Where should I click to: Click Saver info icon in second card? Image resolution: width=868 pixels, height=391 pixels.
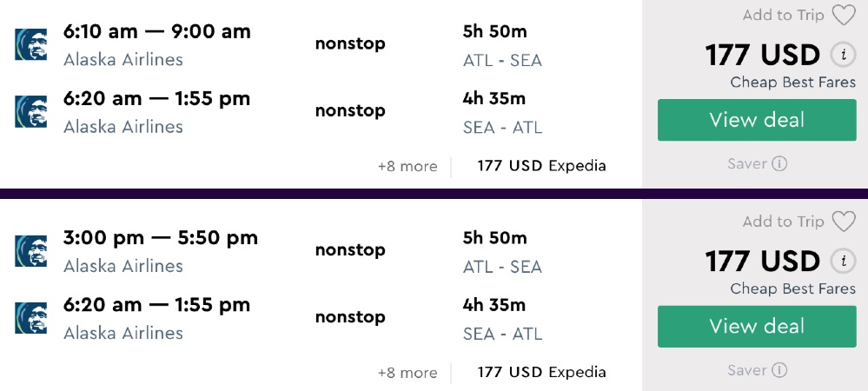click(x=779, y=370)
